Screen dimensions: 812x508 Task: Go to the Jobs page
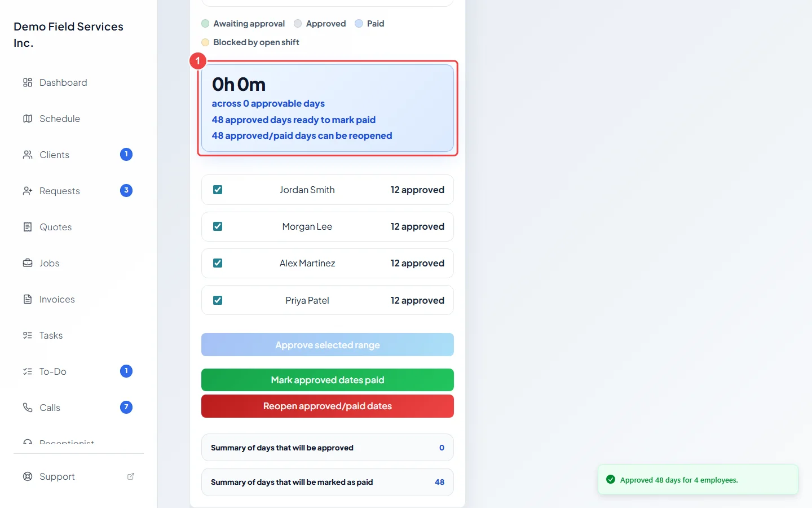(79, 263)
